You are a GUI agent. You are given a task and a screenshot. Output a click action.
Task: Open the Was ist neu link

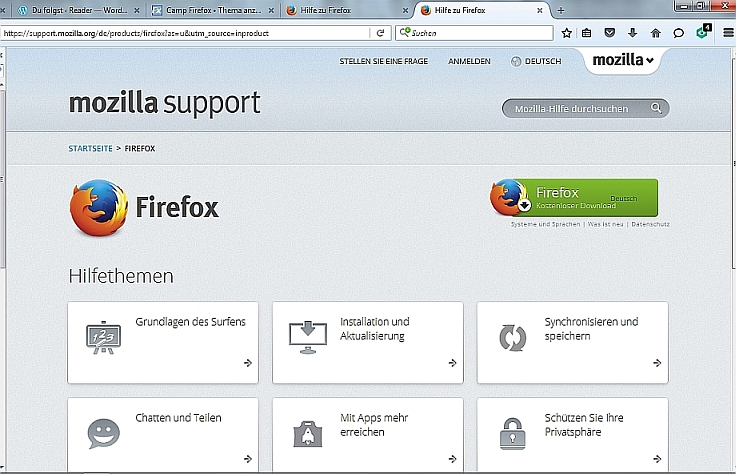pyautogui.click(x=606, y=224)
